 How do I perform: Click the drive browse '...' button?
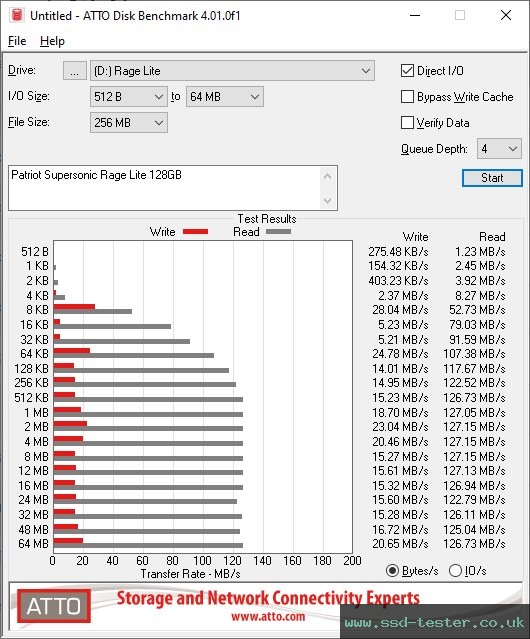pos(75,71)
